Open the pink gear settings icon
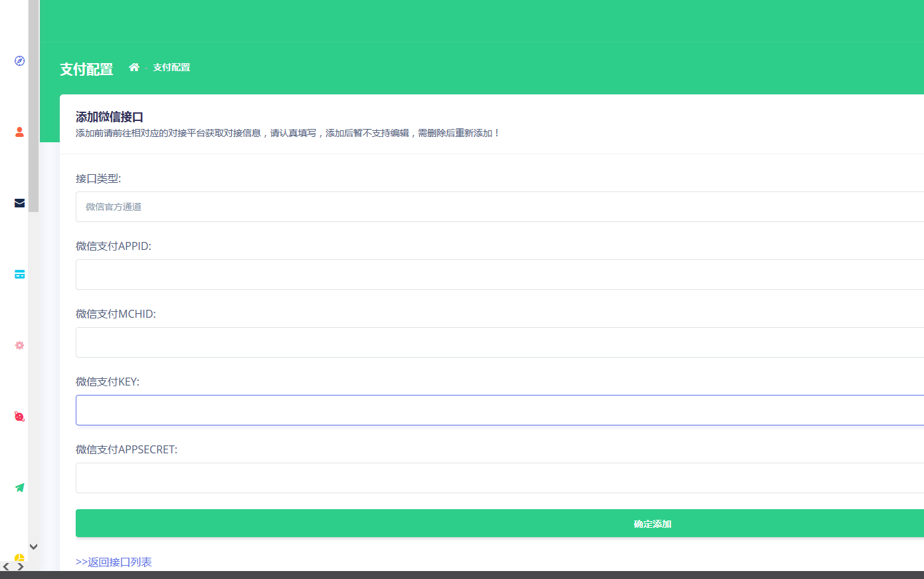Image resolution: width=924 pixels, height=579 pixels. point(19,345)
